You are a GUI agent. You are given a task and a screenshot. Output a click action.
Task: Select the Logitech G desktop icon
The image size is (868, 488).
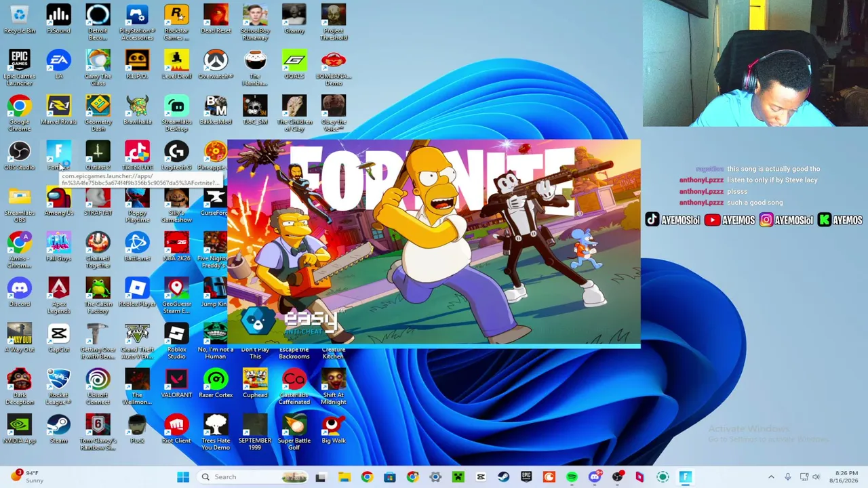176,155
